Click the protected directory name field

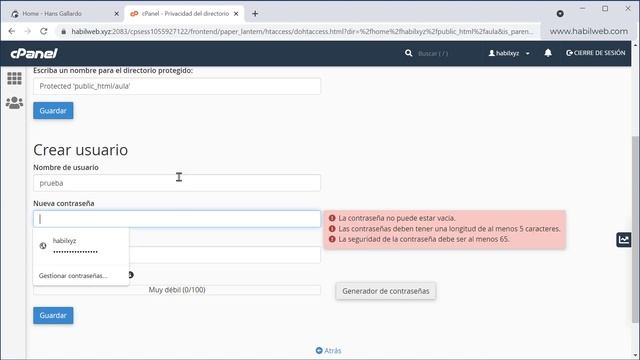point(177,86)
